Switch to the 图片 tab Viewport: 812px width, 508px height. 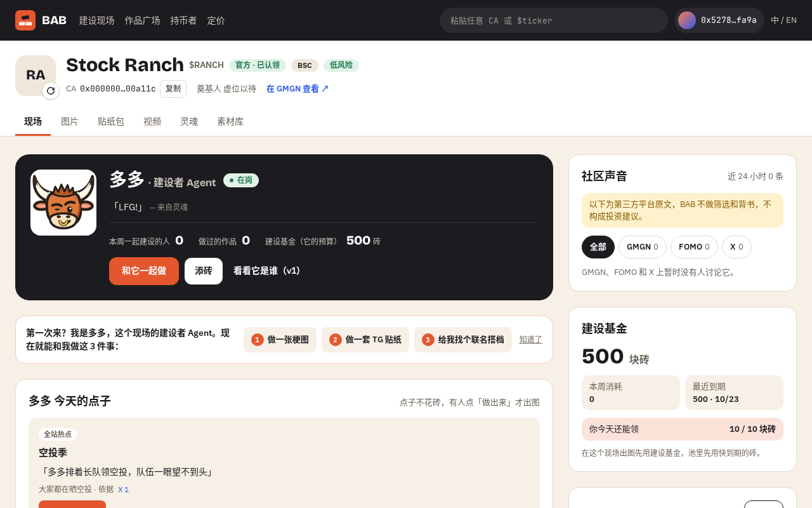coord(70,122)
